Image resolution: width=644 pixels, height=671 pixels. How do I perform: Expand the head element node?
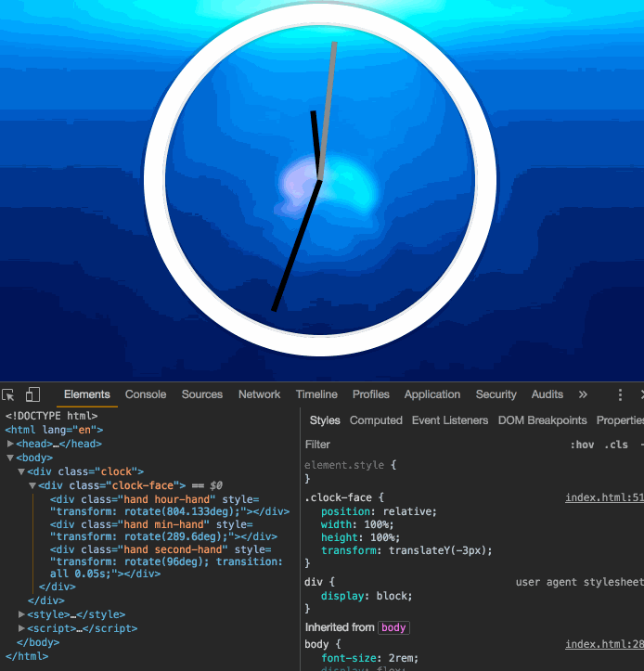(x=10, y=444)
